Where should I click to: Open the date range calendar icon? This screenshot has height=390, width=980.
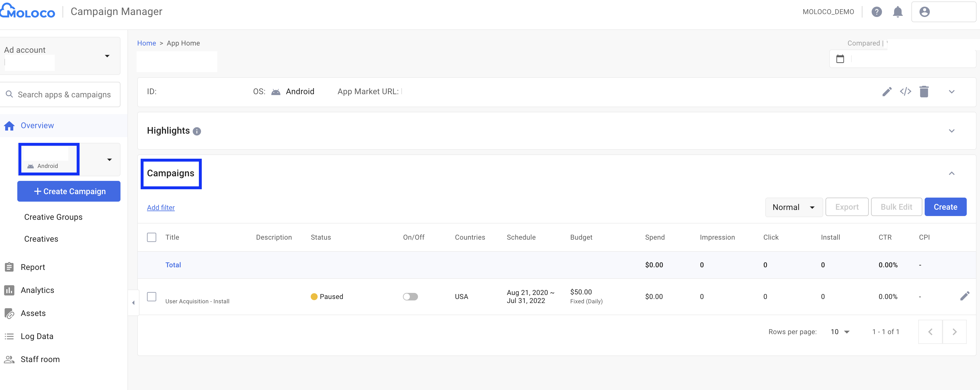click(840, 59)
